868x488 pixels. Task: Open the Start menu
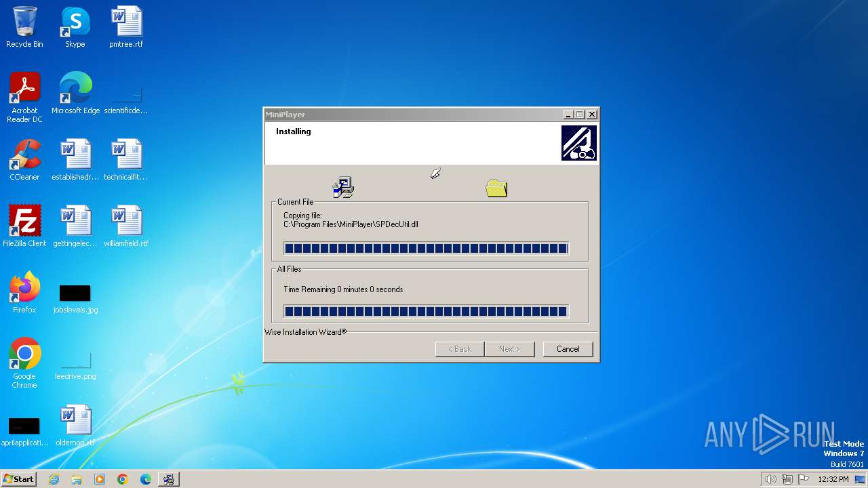pyautogui.click(x=18, y=479)
